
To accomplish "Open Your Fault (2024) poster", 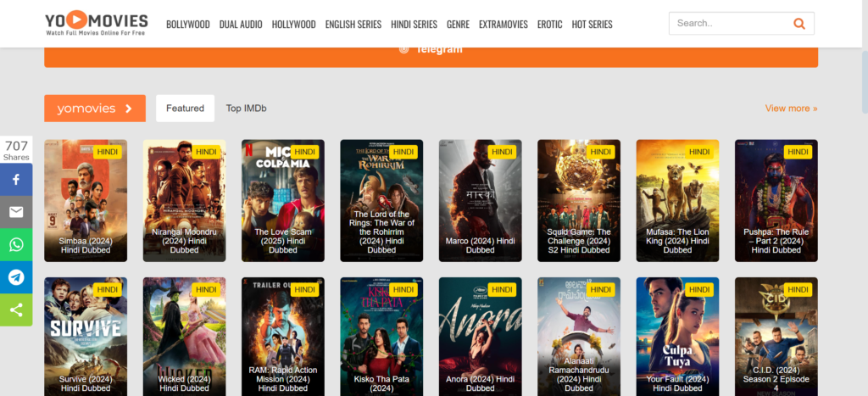I will tap(677, 337).
